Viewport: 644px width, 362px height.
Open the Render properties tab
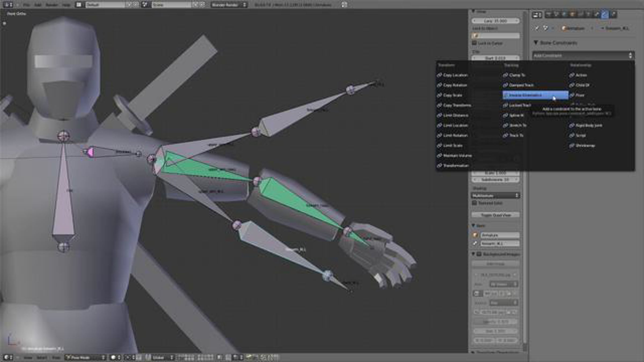tap(549, 15)
